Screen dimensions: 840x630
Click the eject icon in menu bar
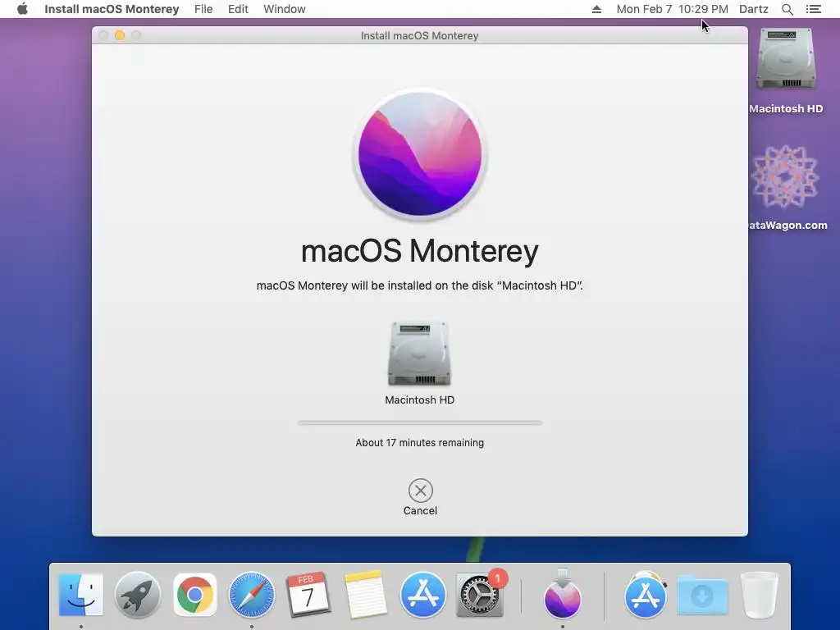596,9
